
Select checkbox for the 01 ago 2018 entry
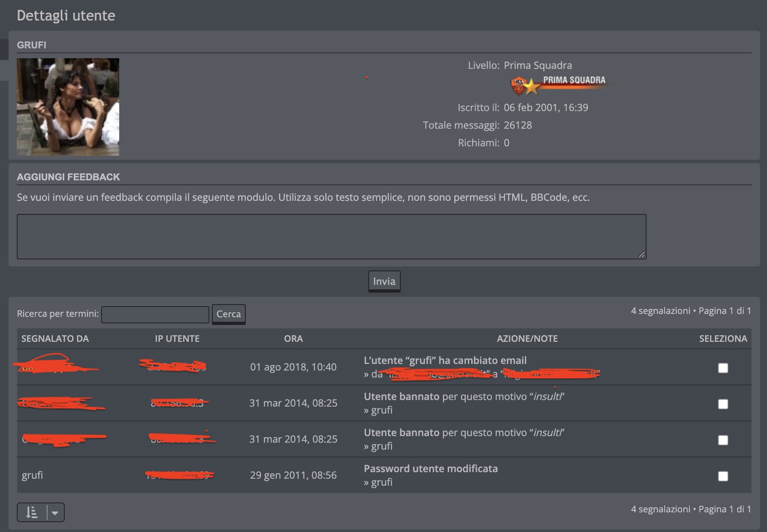coord(723,368)
